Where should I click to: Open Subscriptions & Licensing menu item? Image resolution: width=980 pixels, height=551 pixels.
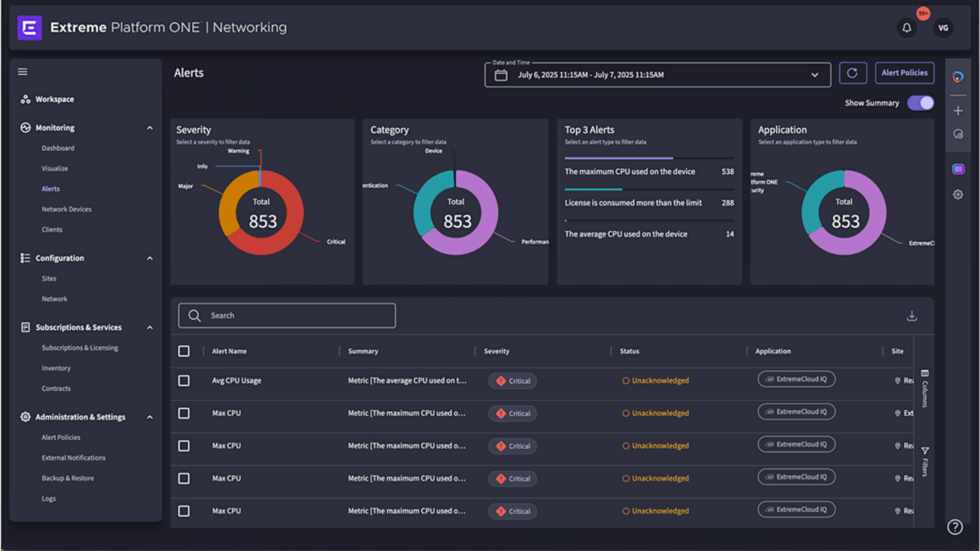[79, 348]
